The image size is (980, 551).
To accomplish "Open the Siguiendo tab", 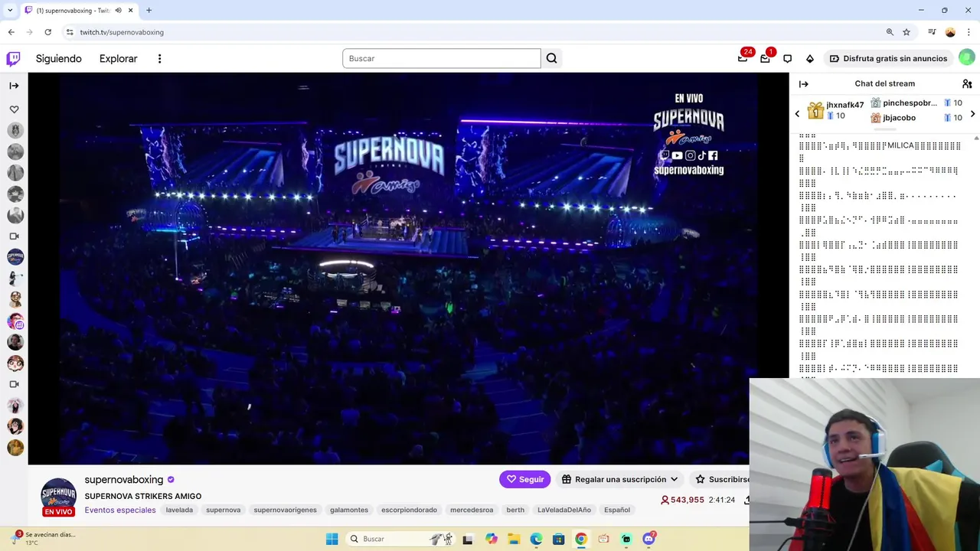I will point(58,59).
